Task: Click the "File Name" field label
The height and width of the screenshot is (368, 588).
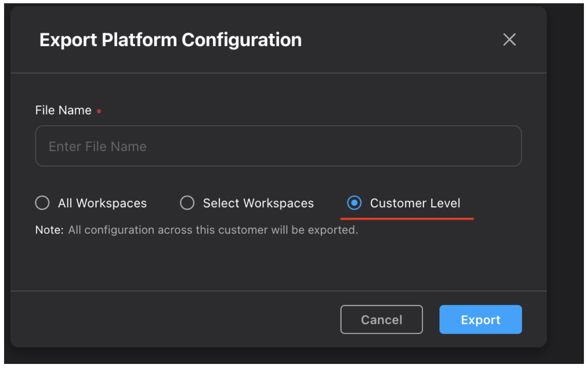Action: [63, 110]
